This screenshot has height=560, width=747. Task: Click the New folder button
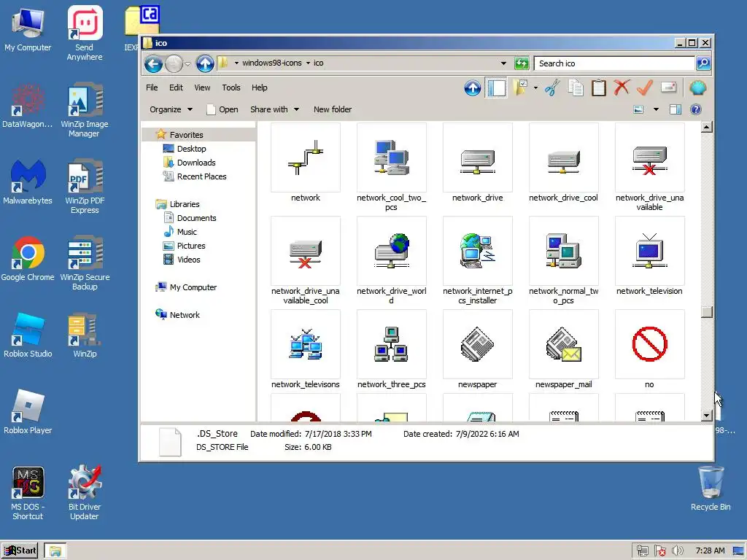click(333, 109)
